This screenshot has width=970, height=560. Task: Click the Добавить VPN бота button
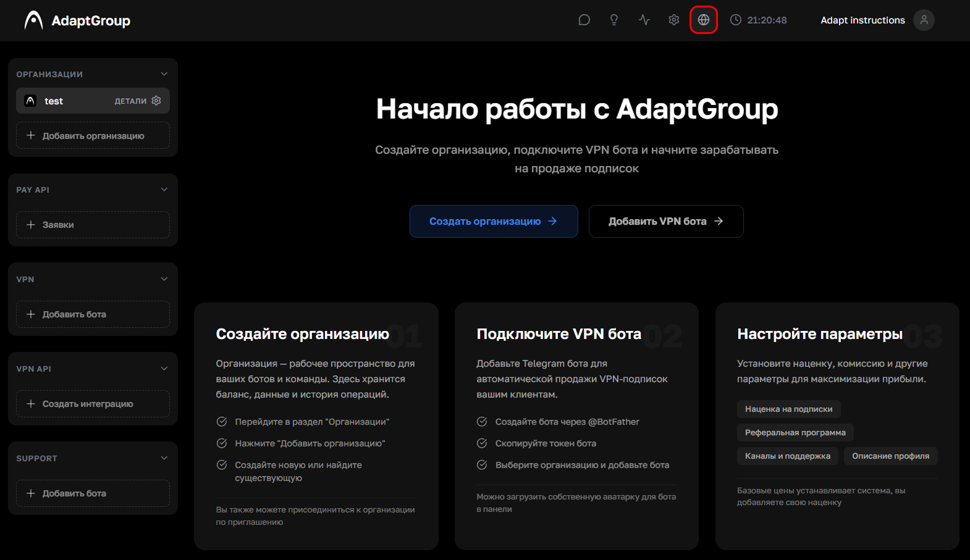666,221
